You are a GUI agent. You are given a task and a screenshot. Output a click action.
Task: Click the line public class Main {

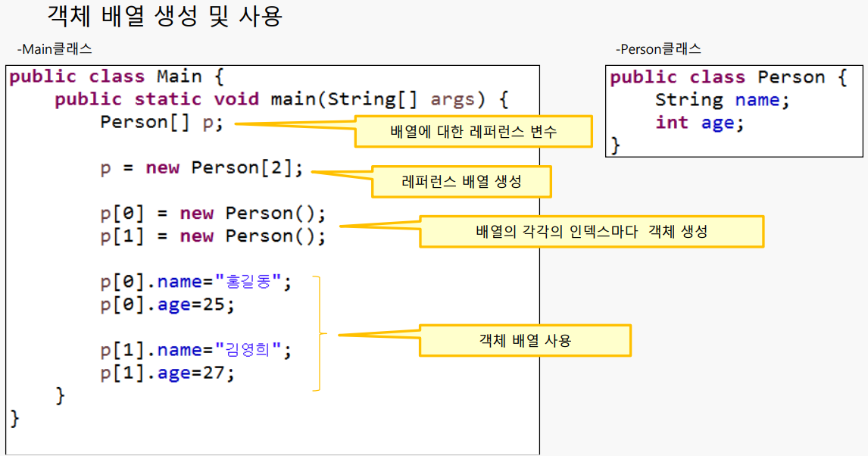pos(117,77)
